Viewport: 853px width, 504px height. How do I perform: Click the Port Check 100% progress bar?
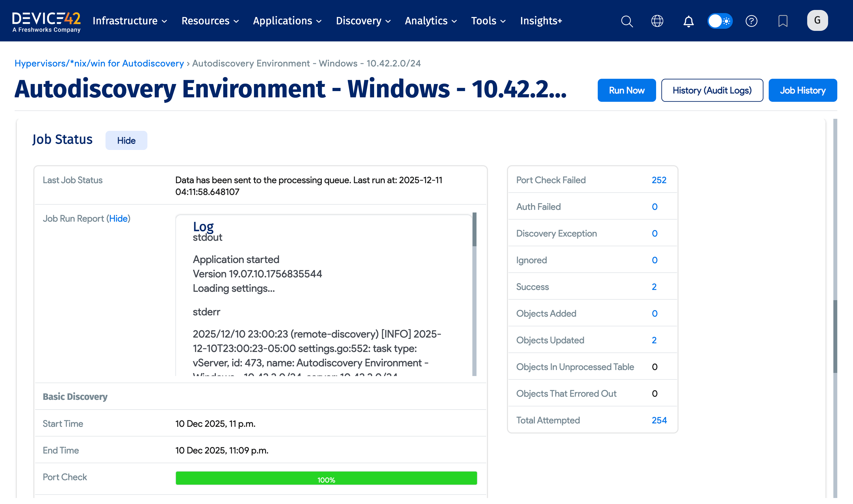point(326,478)
